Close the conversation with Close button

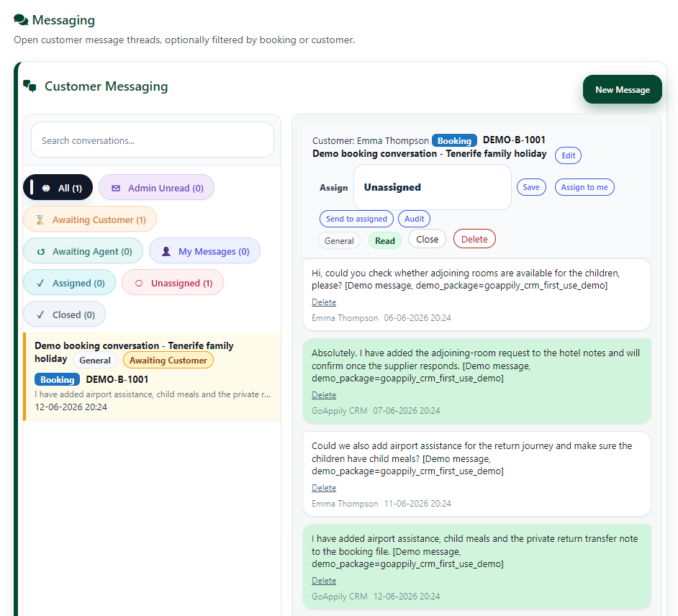click(x=428, y=239)
